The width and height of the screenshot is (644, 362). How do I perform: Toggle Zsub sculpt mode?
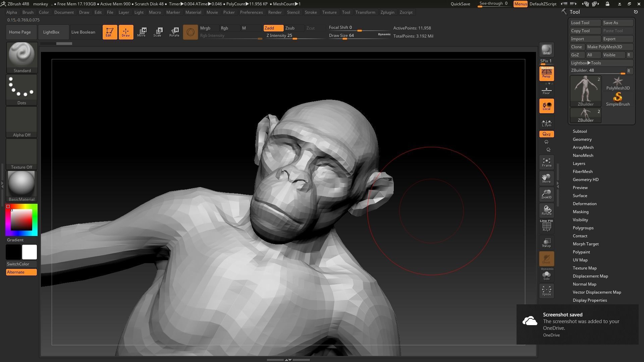294,28
